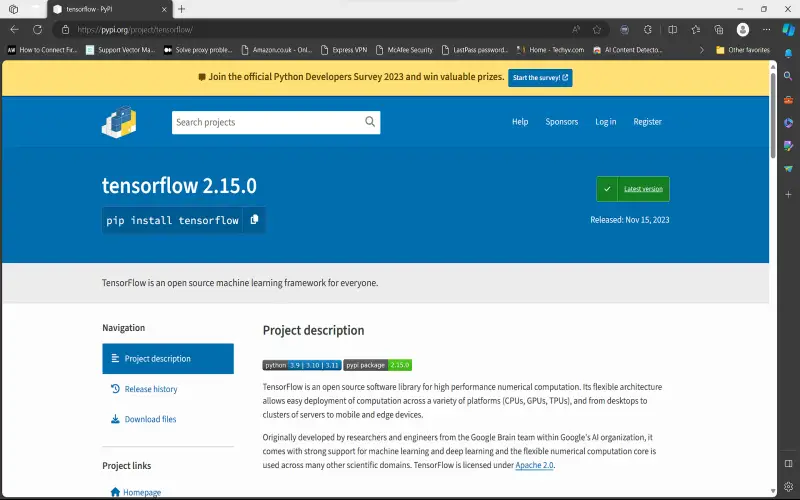This screenshot has height=500, width=800.
Task: Click the pypi package 2.15.0 badge
Action: tap(378, 365)
